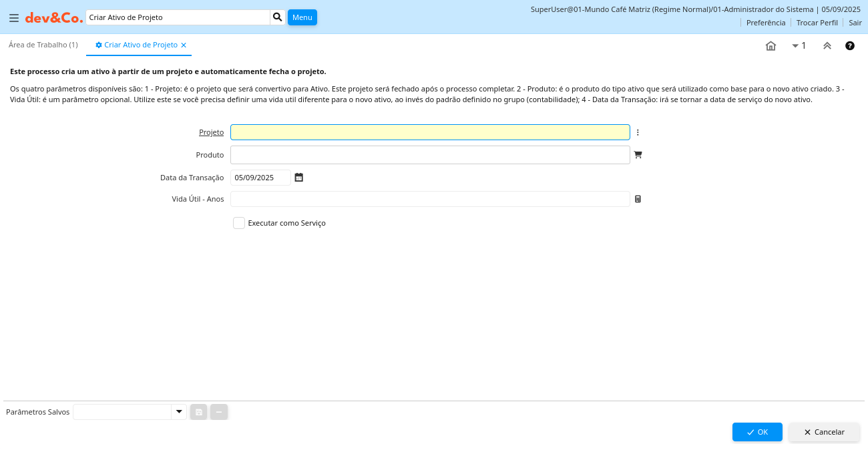
Task: Expand the Parâmetros Salvos dropdown
Action: click(178, 412)
